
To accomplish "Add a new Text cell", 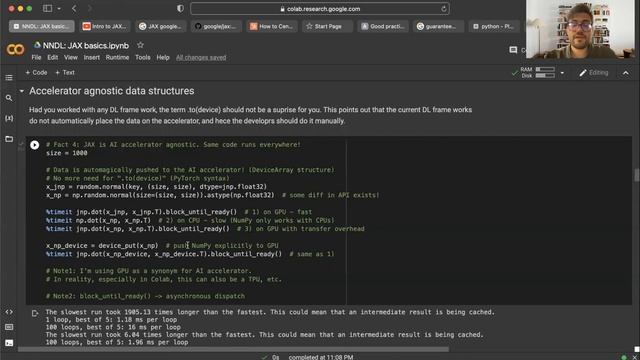I will tap(65, 73).
